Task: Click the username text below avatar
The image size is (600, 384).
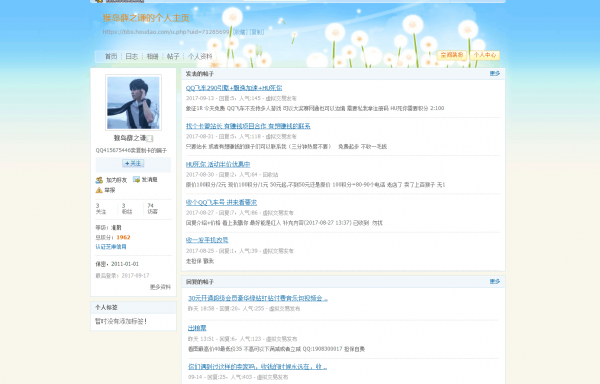Action: (130, 138)
